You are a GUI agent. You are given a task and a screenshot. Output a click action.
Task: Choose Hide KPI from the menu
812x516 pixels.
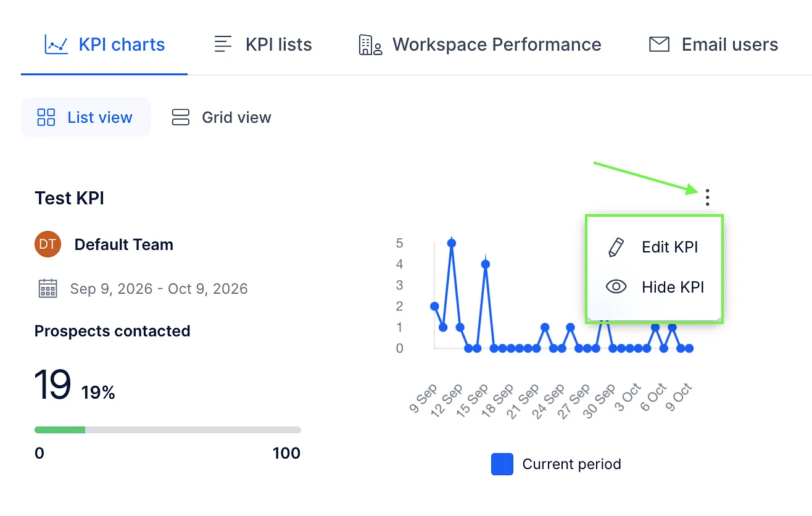tap(654, 287)
